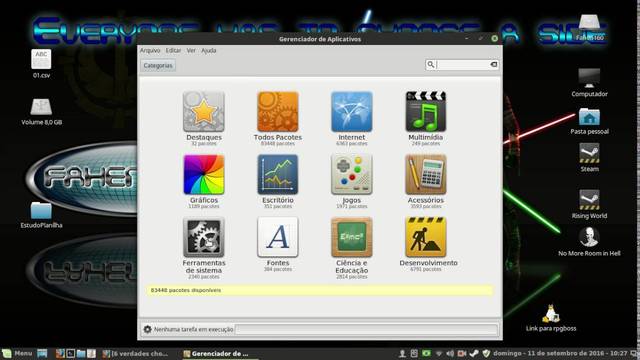
Task: Click the red camera recorder tray icon
Action: pos(462,353)
